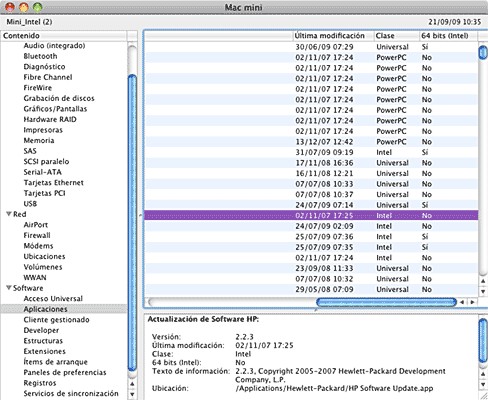Select row dated 25/07/09 07:36

click(x=311, y=237)
